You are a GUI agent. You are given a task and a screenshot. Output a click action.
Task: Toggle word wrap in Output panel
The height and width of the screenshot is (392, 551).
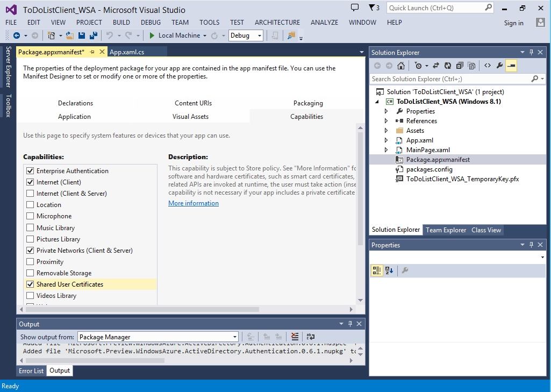tap(311, 337)
